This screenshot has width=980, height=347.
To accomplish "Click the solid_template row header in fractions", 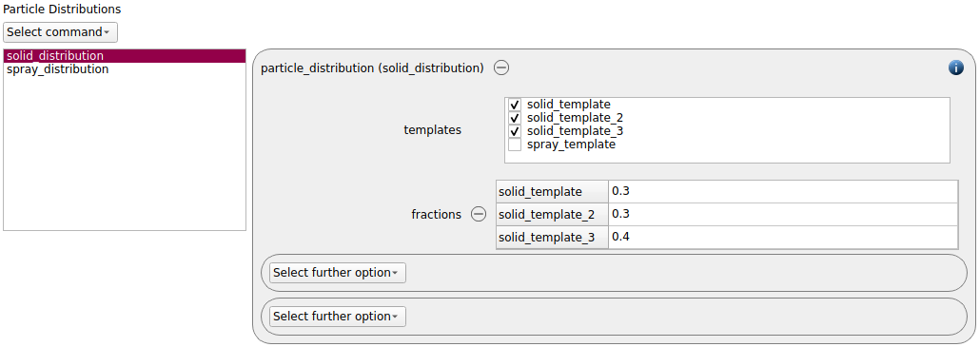I will pyautogui.click(x=553, y=192).
